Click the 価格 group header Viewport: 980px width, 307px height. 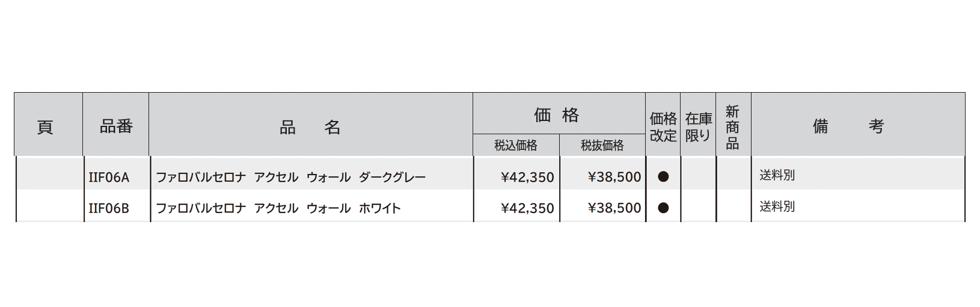557,114
